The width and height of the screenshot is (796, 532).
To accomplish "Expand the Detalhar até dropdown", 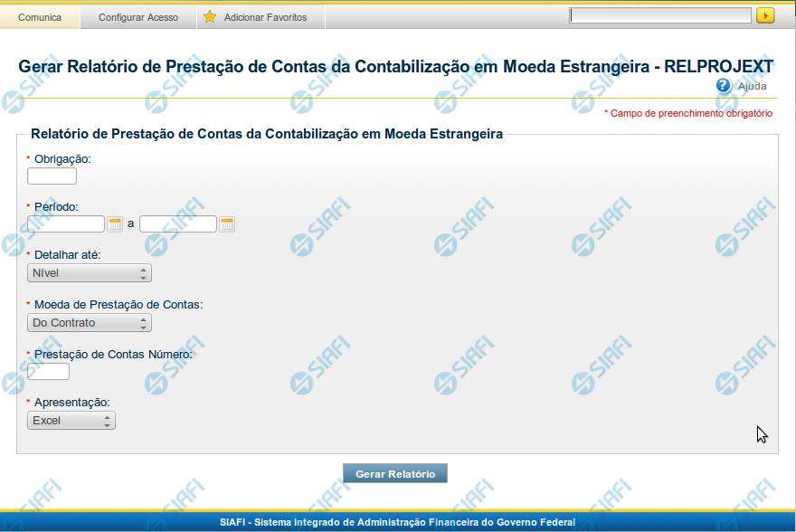I will pos(90,273).
